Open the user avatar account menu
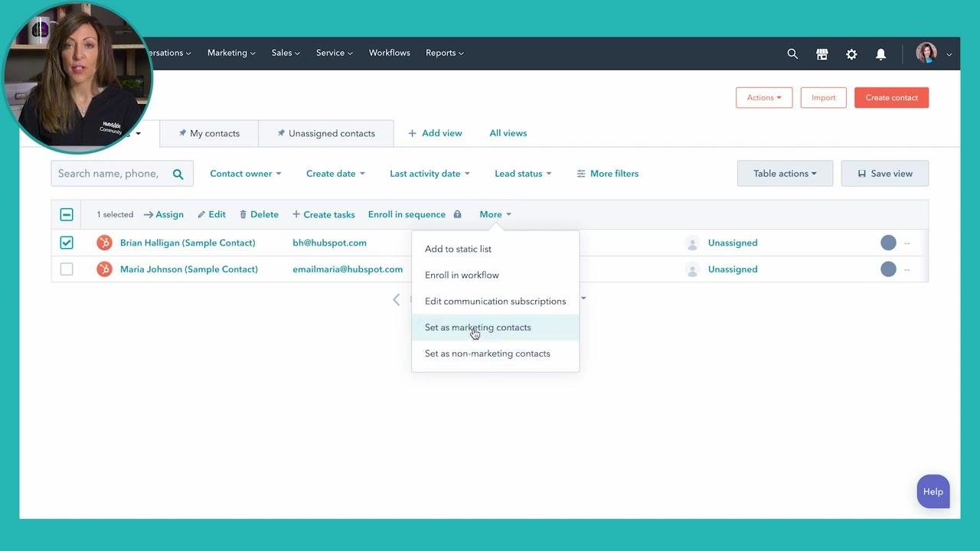980x551 pixels. [933, 54]
